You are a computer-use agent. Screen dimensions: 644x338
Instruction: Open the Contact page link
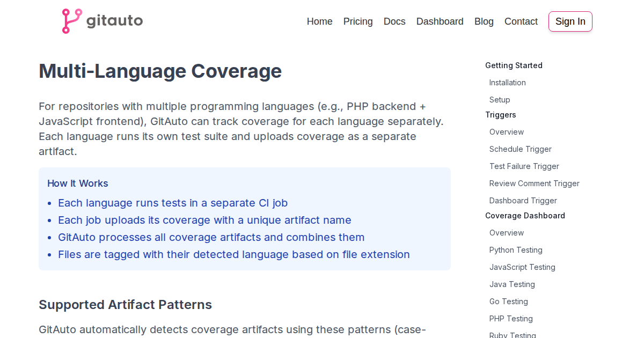pyautogui.click(x=521, y=21)
